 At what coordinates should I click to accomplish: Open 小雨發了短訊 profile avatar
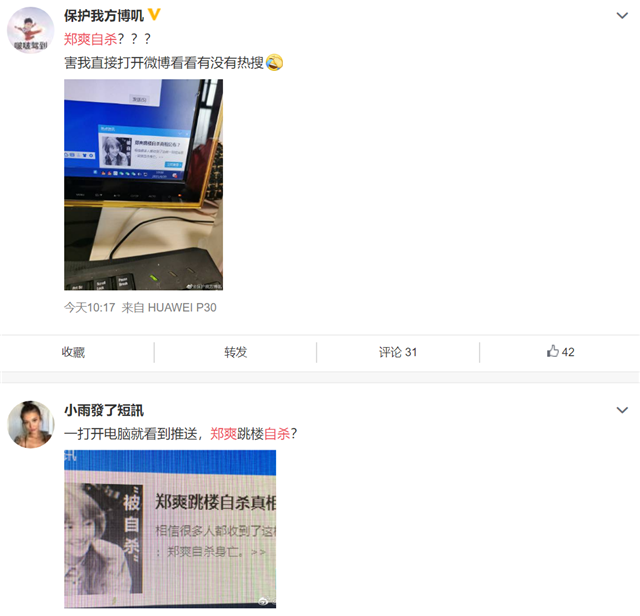(31, 424)
